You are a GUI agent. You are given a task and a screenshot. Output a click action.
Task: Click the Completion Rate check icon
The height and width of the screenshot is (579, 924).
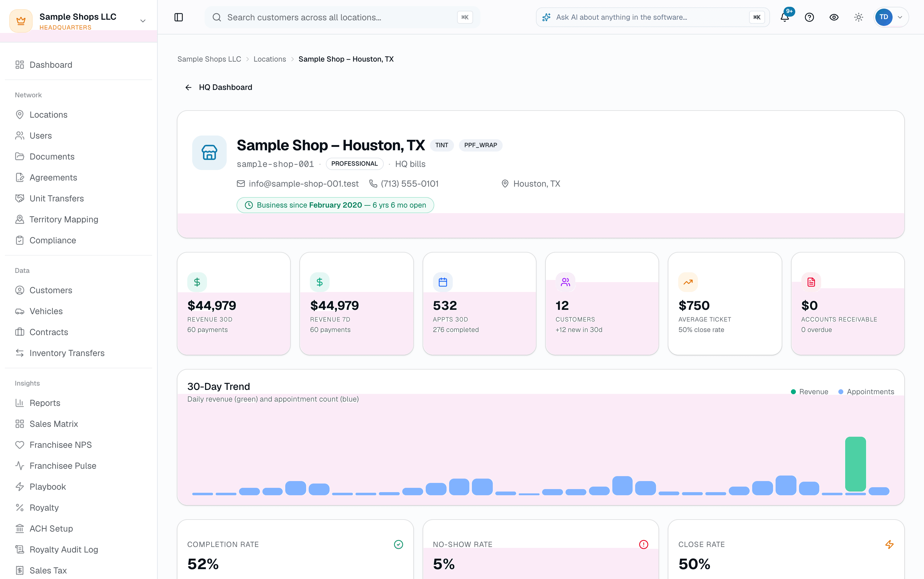point(399,545)
